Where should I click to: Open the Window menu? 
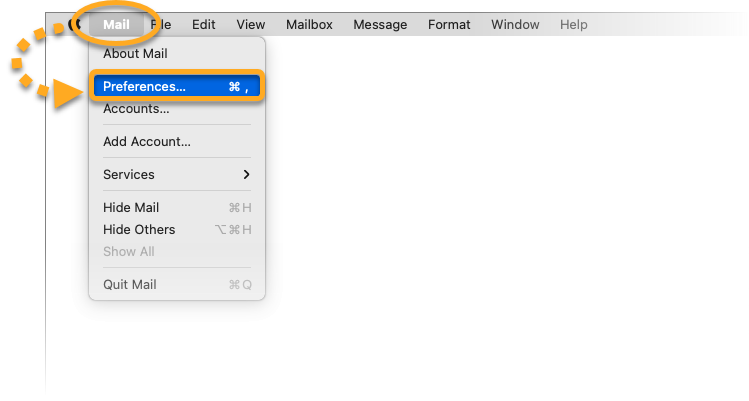click(515, 24)
